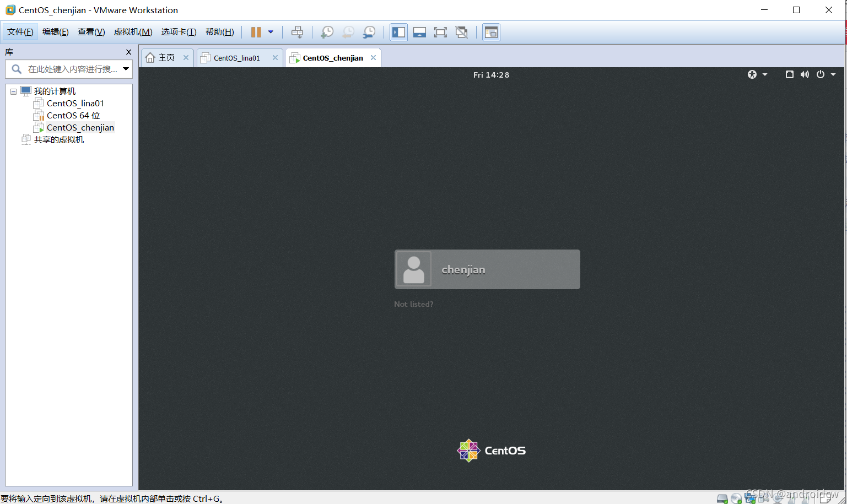The width and height of the screenshot is (847, 504).
Task: Select 共享的虚拟机 in the library tree
Action: [59, 140]
